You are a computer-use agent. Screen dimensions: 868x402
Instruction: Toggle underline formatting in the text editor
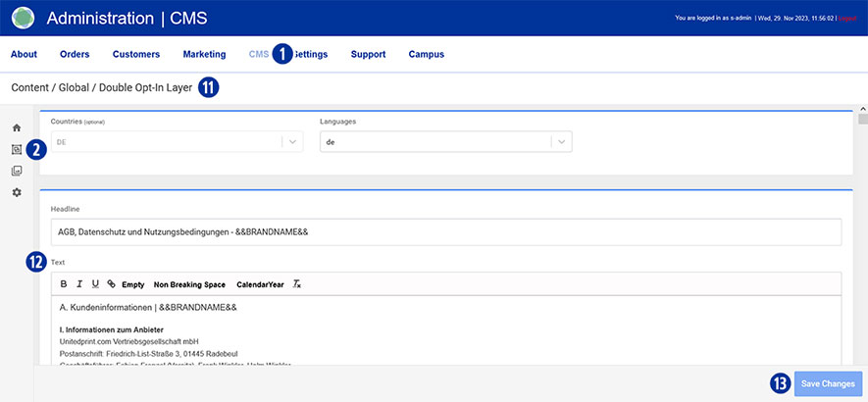(95, 284)
